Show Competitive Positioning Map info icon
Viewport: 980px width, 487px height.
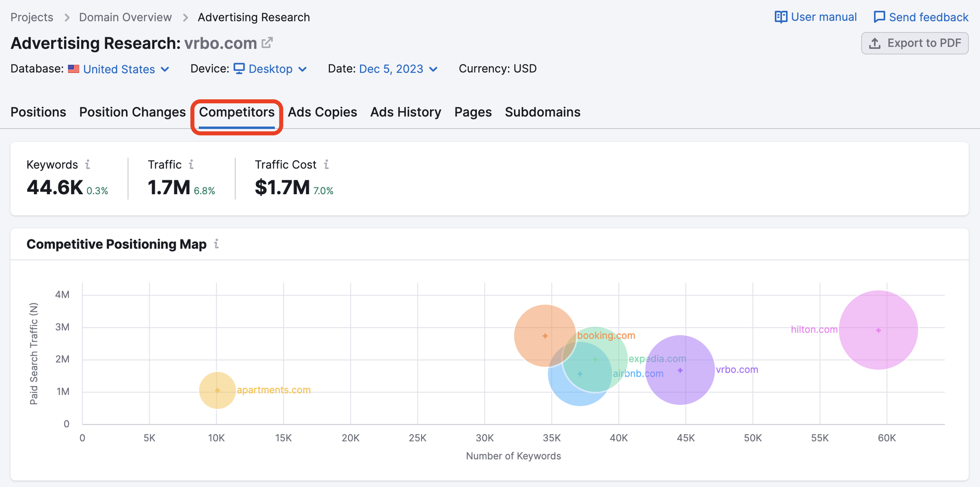coord(216,244)
